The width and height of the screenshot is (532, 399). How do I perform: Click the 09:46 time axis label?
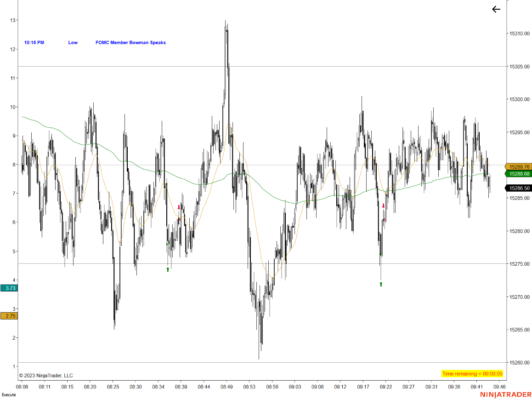pos(499,387)
